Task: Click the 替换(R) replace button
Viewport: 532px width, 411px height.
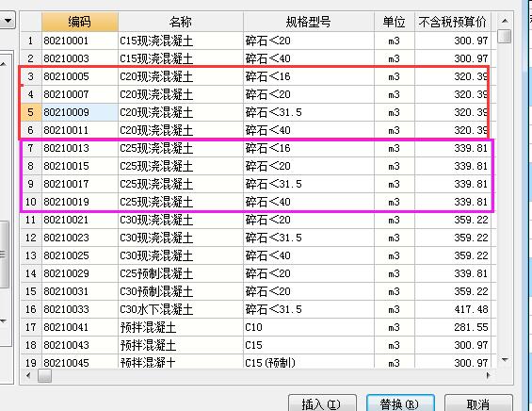Action: click(400, 403)
